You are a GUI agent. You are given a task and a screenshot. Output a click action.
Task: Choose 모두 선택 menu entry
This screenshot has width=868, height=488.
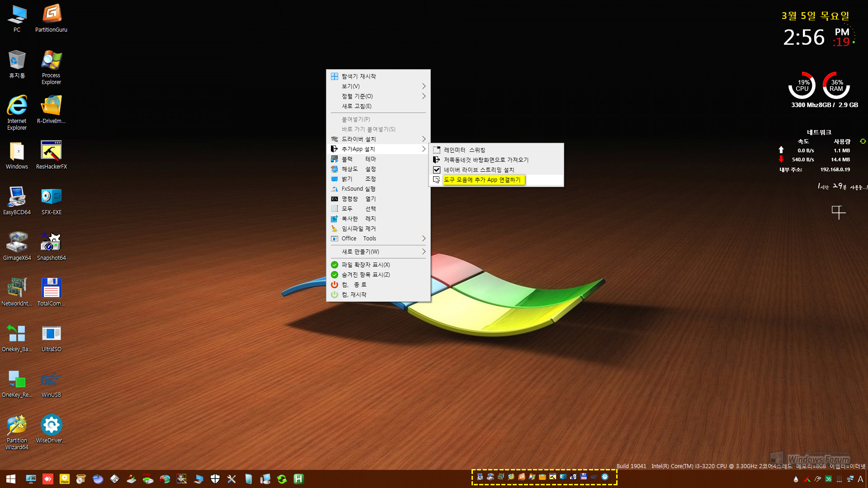(378, 209)
